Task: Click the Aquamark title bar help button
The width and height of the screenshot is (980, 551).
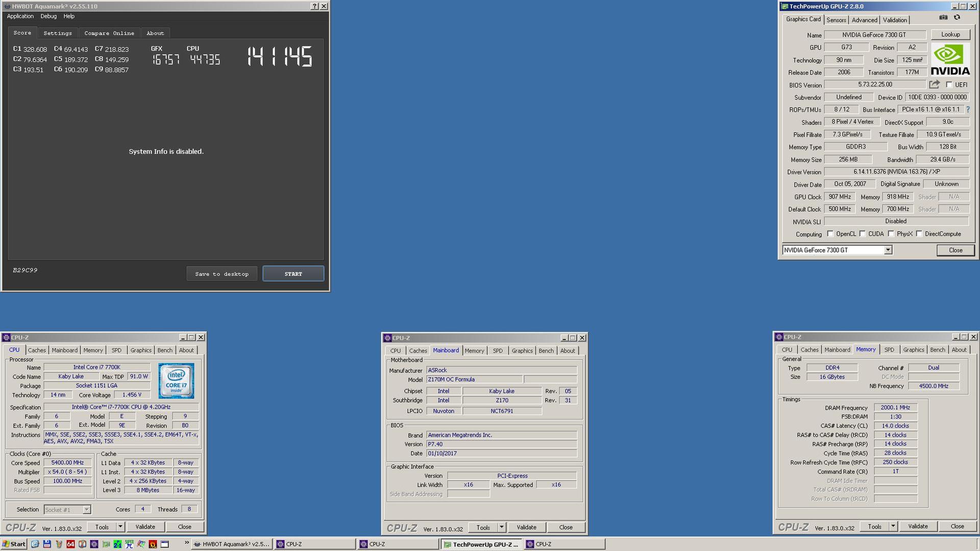Action: [x=314, y=6]
